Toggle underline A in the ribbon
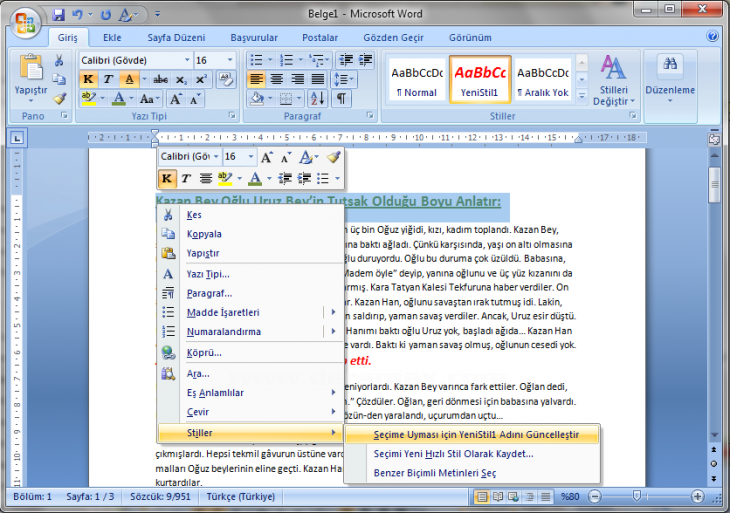 (129, 80)
